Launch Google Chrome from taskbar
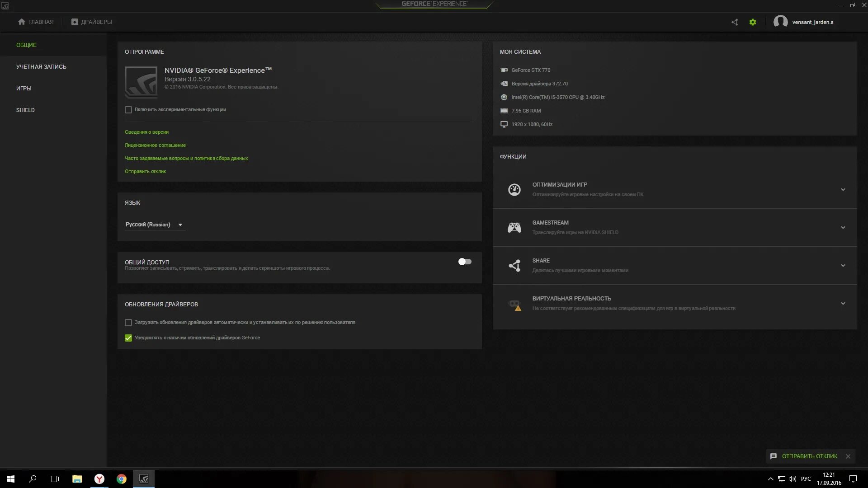This screenshot has width=868, height=488. pos(121,479)
